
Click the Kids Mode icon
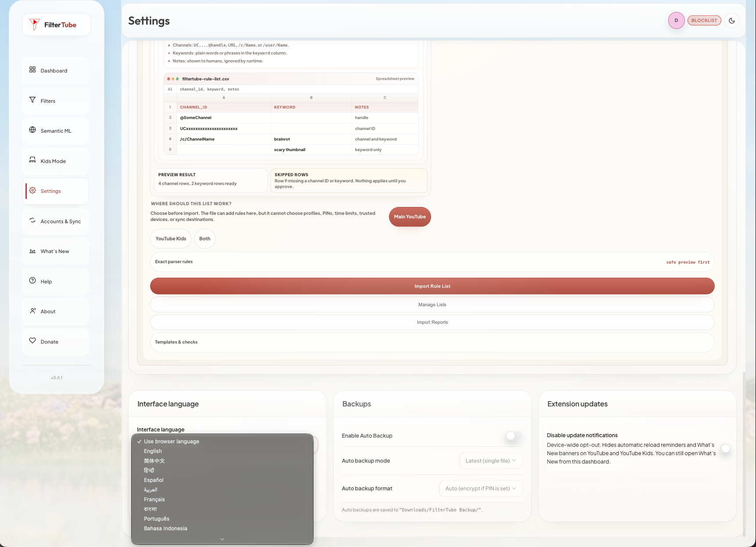tap(32, 160)
